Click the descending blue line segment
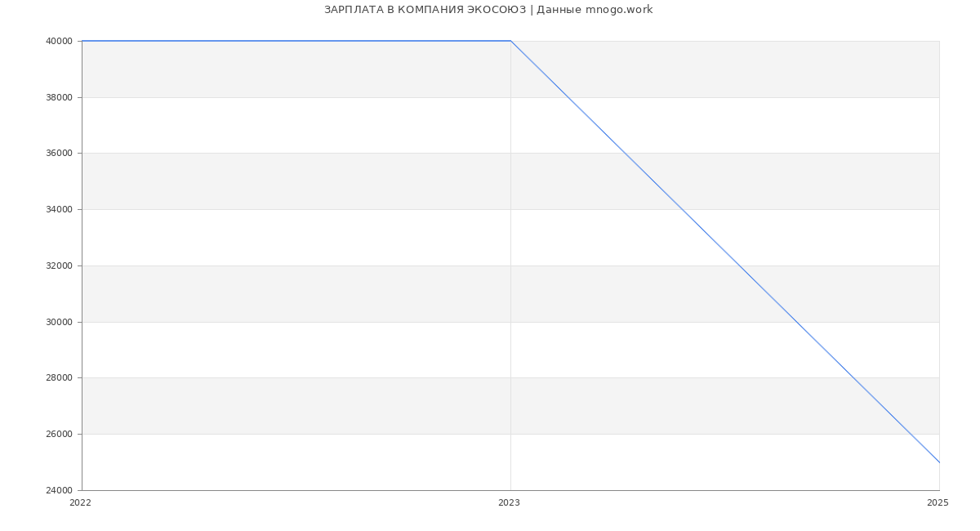This screenshot has width=980, height=531. [725, 252]
